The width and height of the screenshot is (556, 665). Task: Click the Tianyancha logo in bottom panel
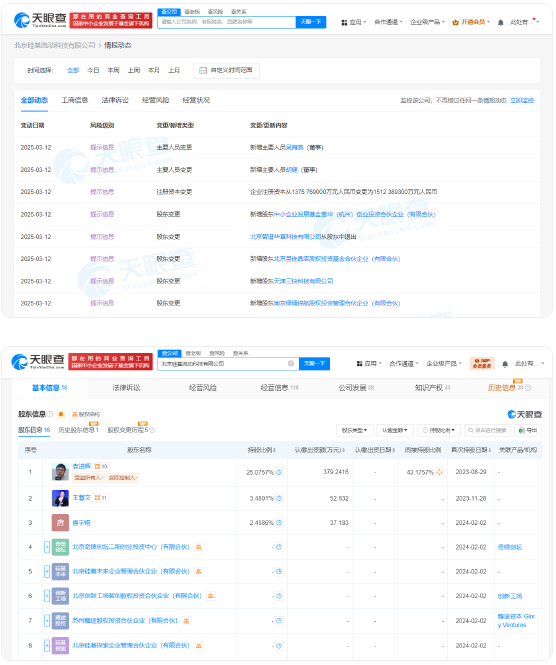[x=38, y=361]
